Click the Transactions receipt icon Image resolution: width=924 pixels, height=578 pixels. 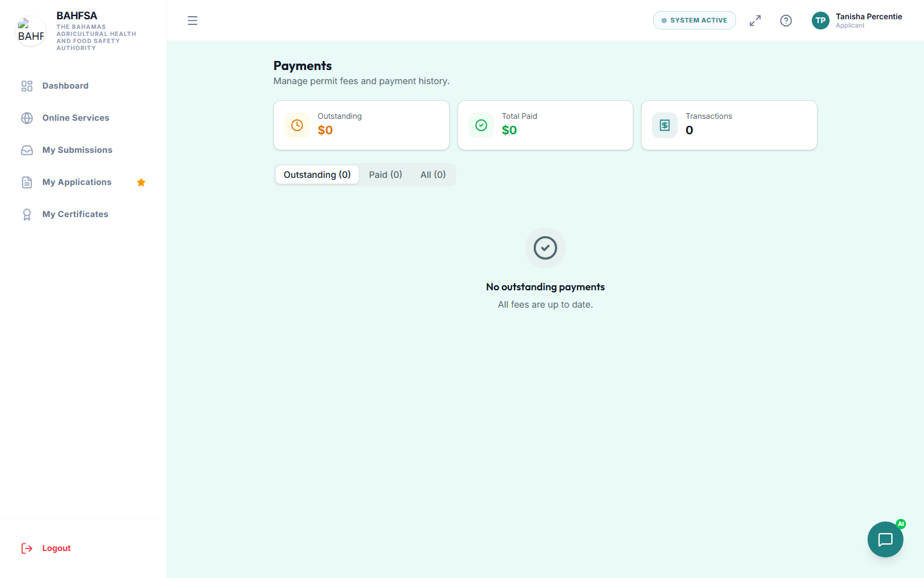point(665,125)
